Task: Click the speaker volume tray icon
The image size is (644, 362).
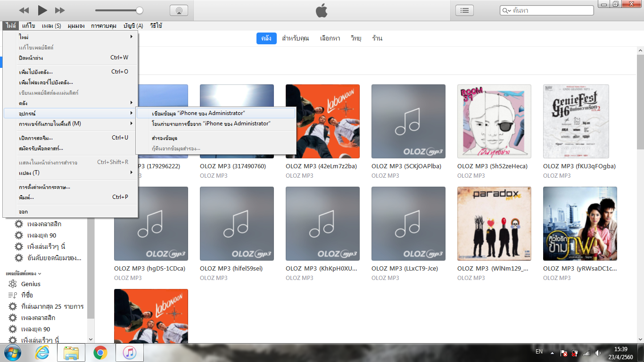Action: click(598, 353)
